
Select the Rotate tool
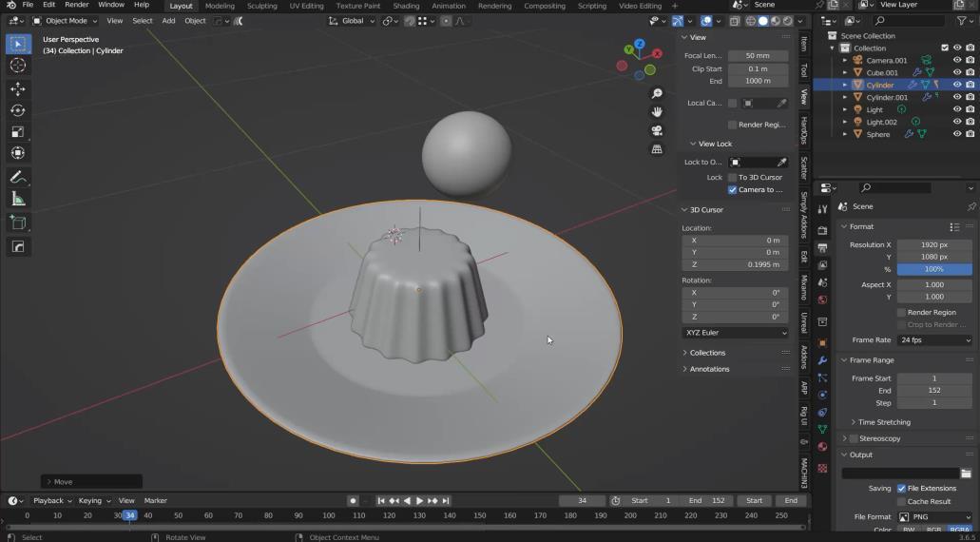(x=18, y=110)
